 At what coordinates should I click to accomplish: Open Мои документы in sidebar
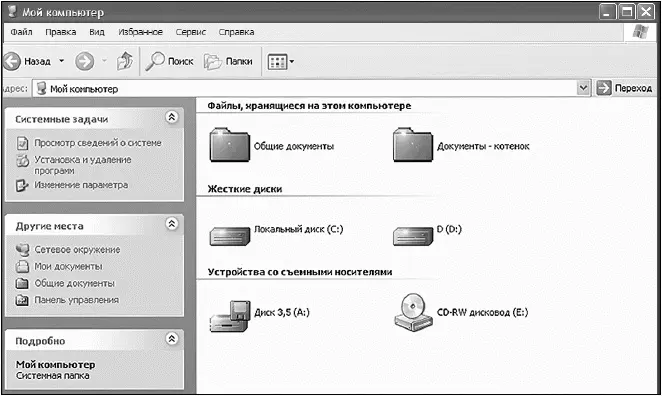click(x=68, y=266)
